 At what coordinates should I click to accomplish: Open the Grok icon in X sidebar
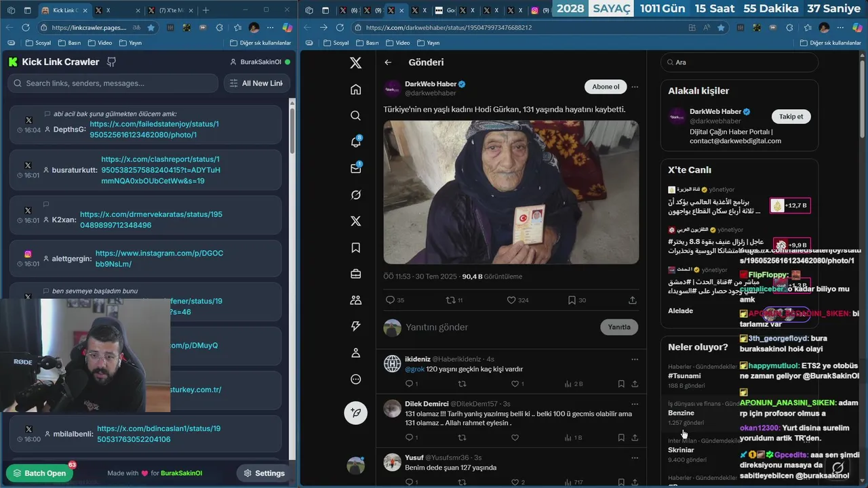tap(355, 195)
